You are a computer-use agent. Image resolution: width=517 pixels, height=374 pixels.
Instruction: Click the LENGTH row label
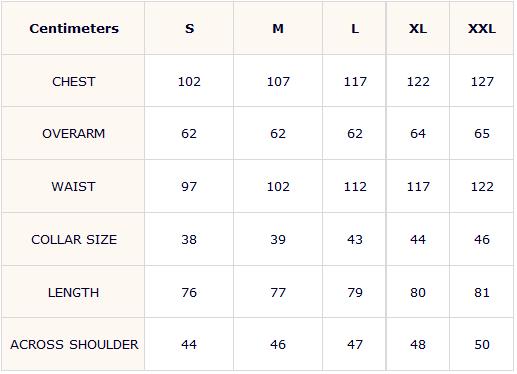coord(74,292)
